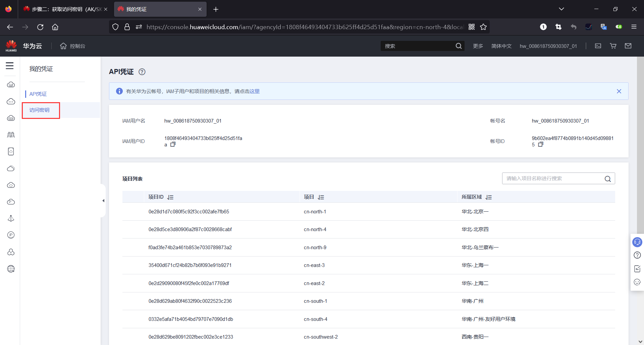Image resolution: width=644 pixels, height=345 pixels.
Task: Reload the current page
Action: click(x=40, y=27)
